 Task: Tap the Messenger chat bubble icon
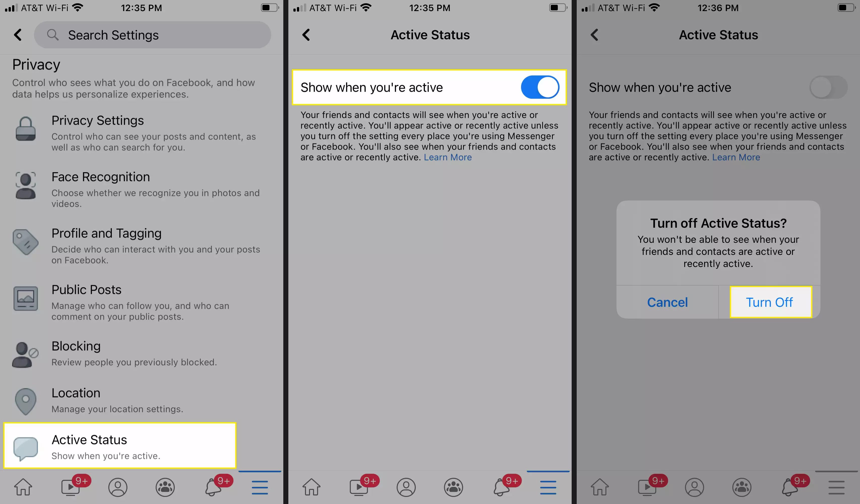coord(25,446)
